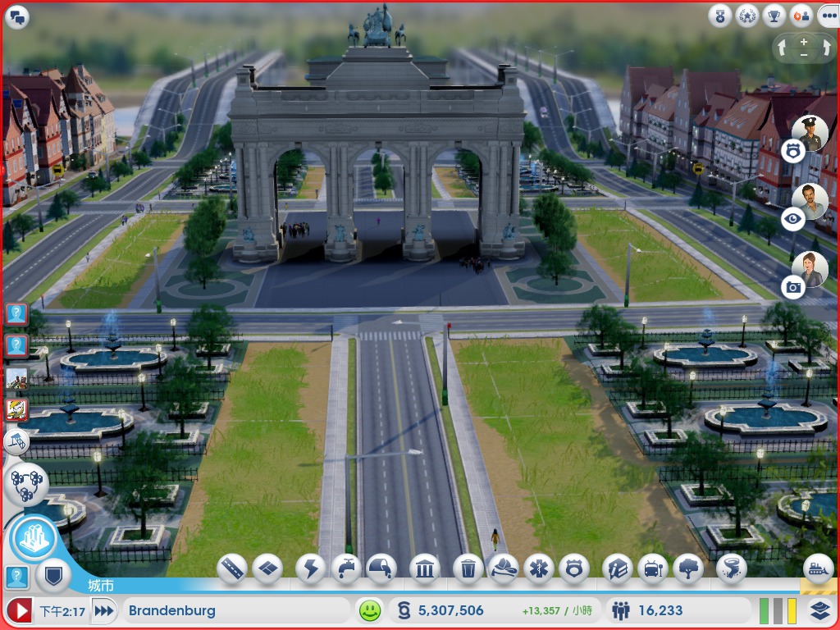Select the cartoon character player avatar
Image resolution: width=840 pixels, height=630 pixels.
[x=16, y=410]
